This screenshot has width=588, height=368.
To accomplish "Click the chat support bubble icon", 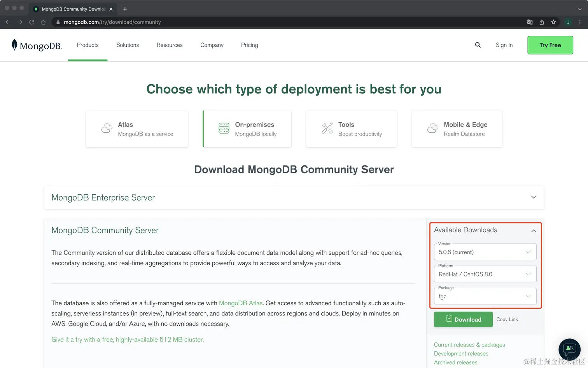I will [x=569, y=349].
